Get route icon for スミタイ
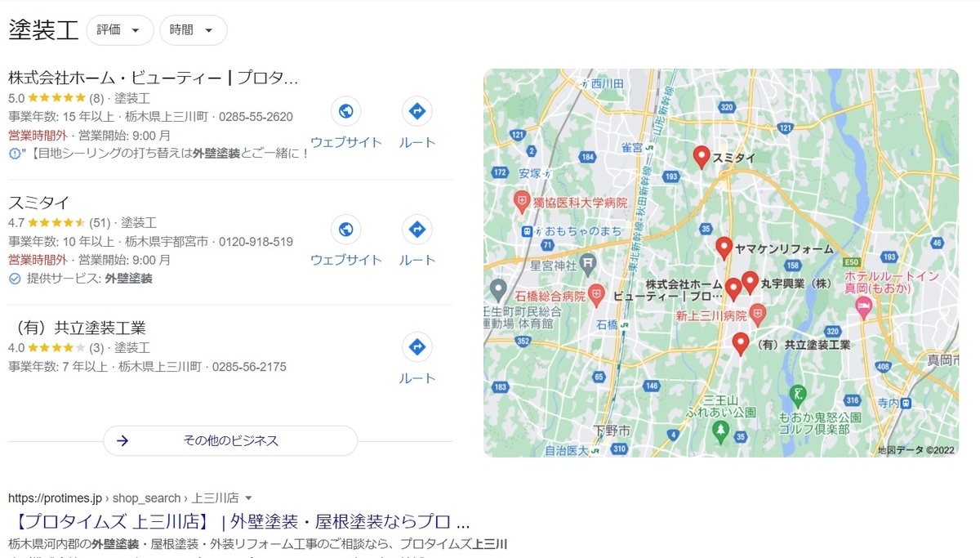This screenshot has height=558, width=980. (x=417, y=230)
